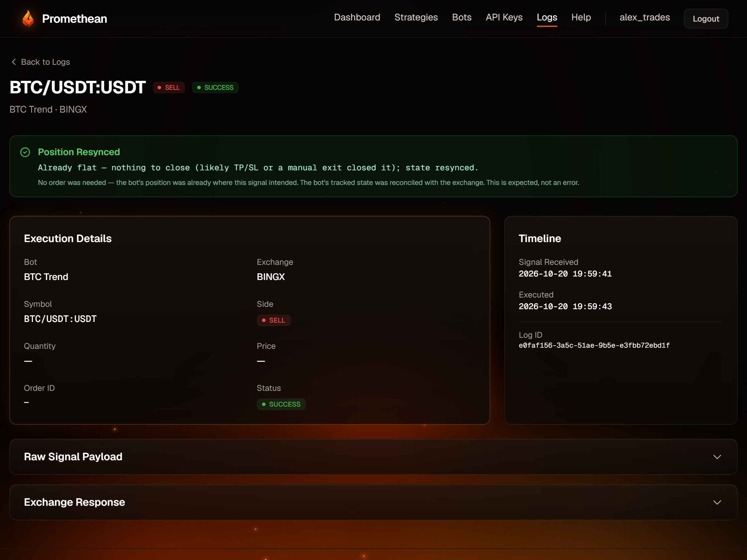Open the Dashboard nav item

(357, 17)
